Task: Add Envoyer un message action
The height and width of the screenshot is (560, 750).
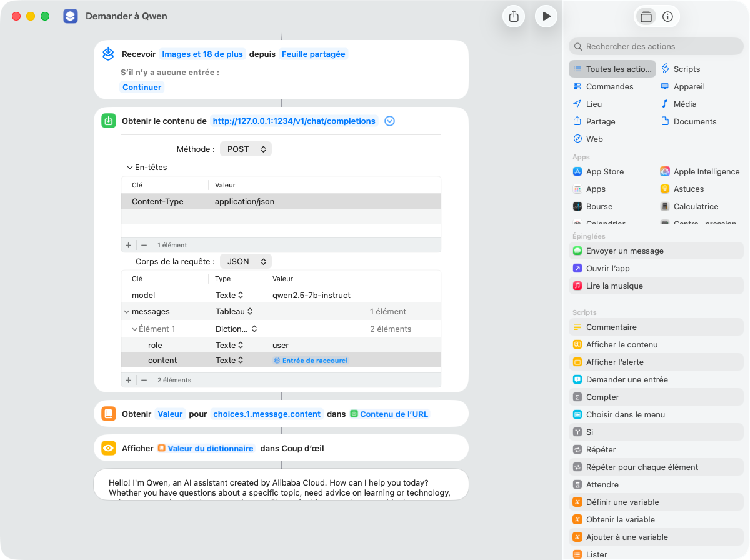Action: [656, 251]
